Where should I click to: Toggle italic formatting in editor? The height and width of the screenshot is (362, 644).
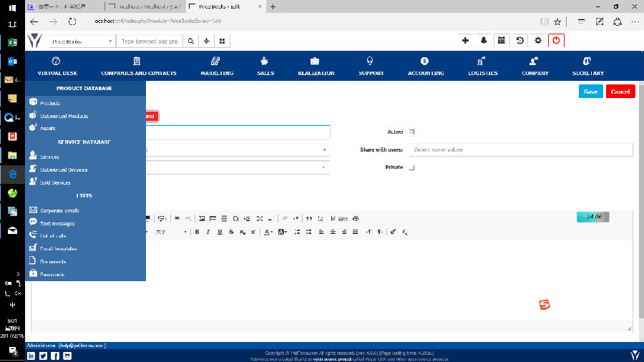[208, 232]
